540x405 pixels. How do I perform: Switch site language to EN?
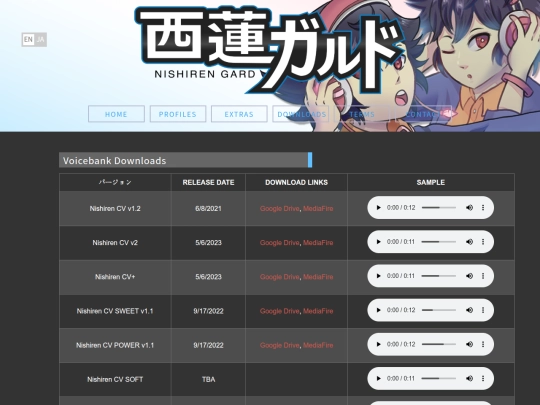tap(28, 40)
